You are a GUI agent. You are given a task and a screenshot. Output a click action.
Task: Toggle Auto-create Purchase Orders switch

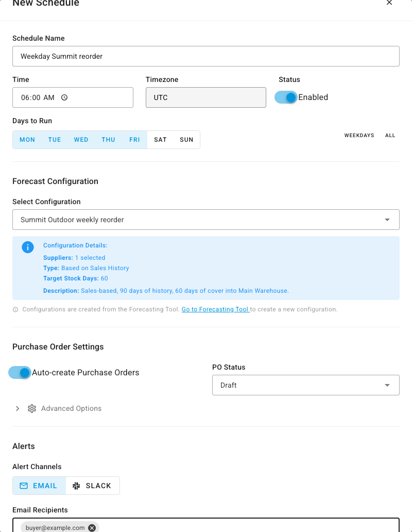[x=20, y=373]
